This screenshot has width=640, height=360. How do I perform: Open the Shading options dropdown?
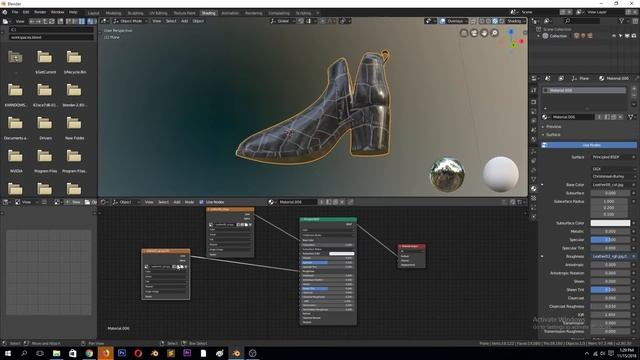click(516, 21)
